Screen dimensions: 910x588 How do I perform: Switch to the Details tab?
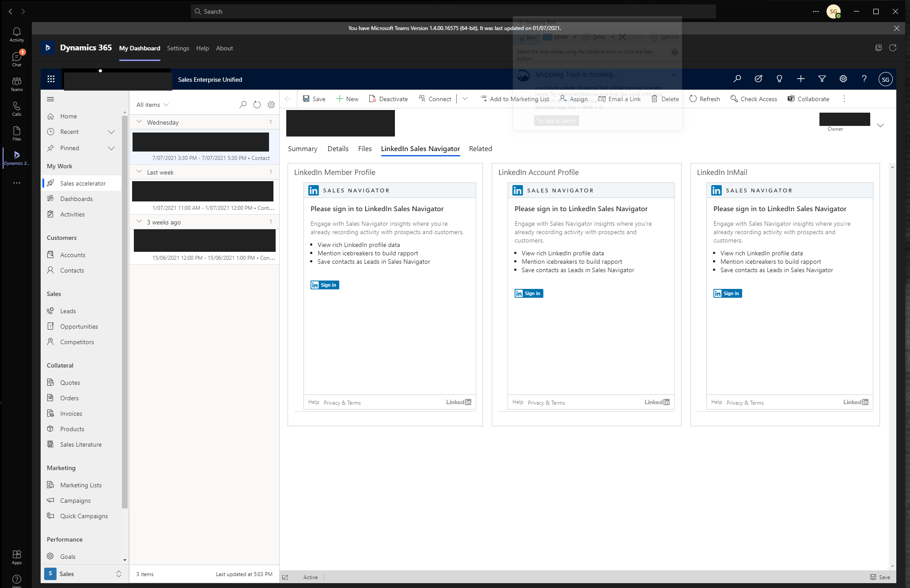pos(337,149)
